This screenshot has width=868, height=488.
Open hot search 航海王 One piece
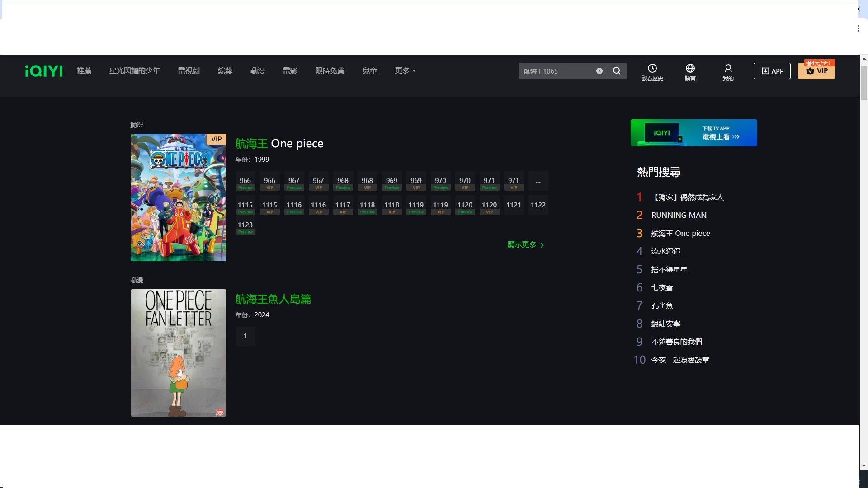point(680,234)
